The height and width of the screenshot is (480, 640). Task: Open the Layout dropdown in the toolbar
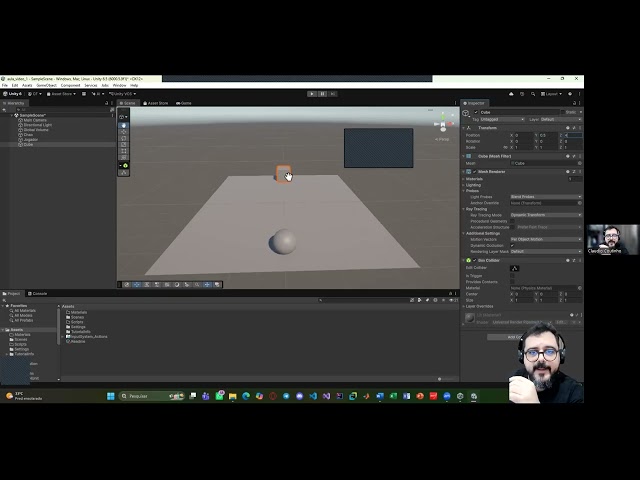[x=551, y=94]
